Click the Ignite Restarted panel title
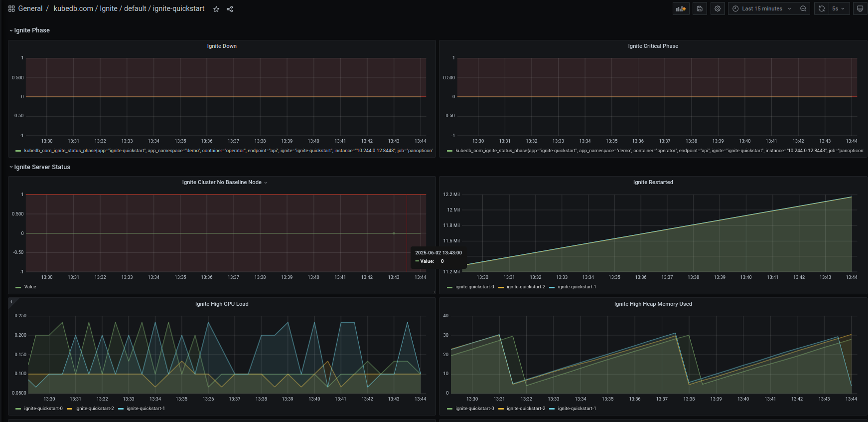Viewport: 868px width, 422px height. point(653,183)
